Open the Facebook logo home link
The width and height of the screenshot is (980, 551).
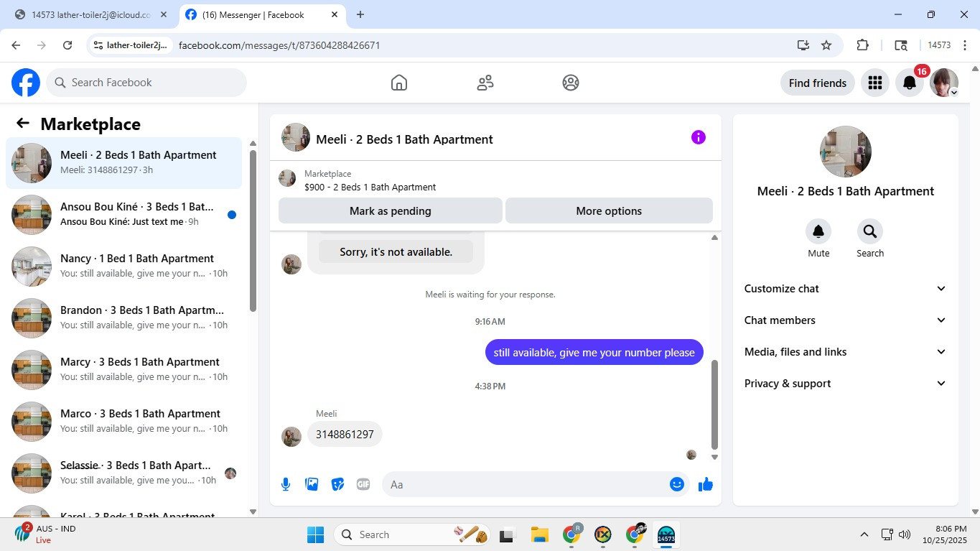(26, 83)
